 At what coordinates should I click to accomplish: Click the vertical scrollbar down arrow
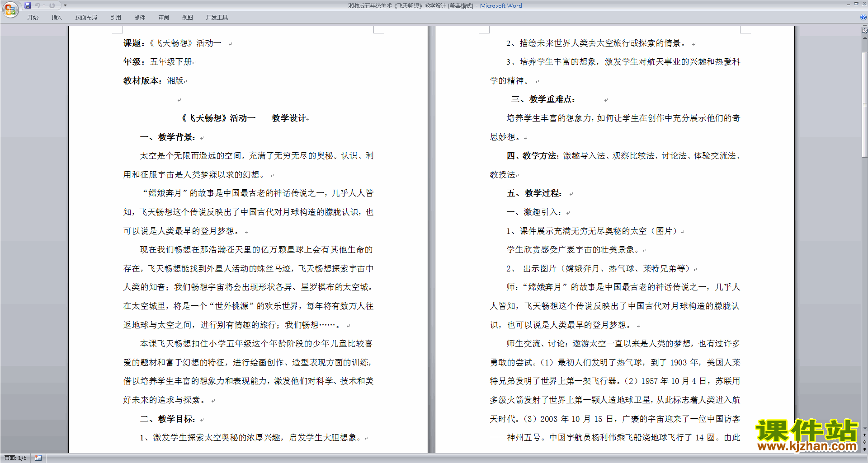coord(865,428)
